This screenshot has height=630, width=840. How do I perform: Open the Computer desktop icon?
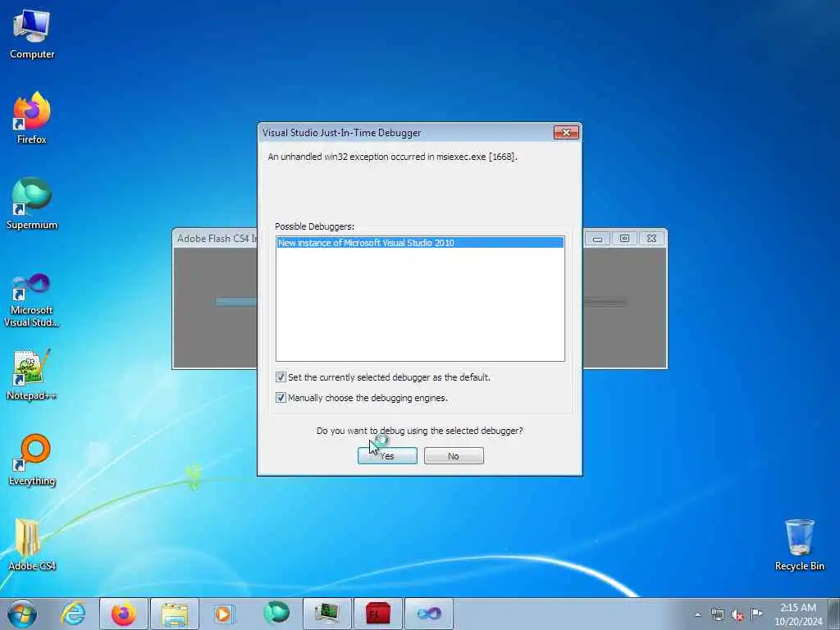pyautogui.click(x=32, y=34)
